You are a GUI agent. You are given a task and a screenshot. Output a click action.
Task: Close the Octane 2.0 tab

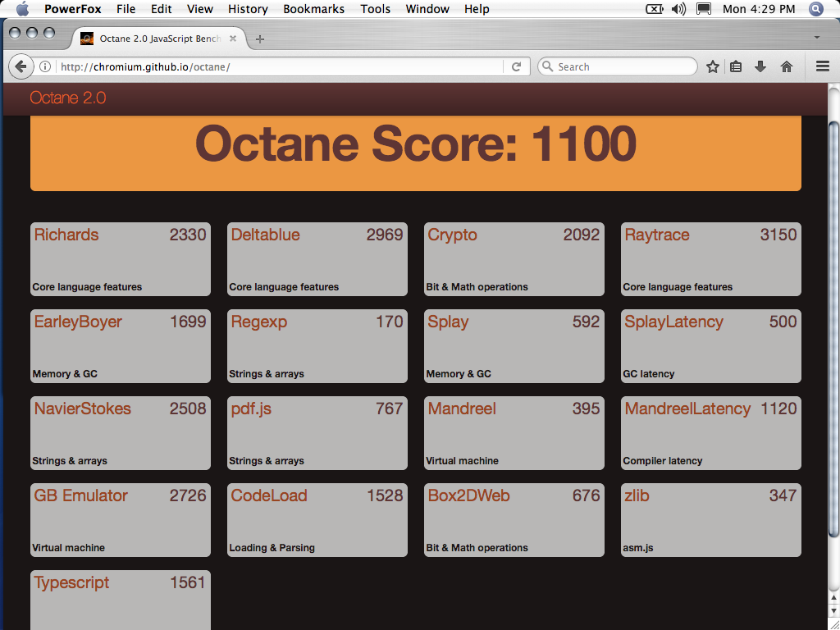pyautogui.click(x=233, y=39)
